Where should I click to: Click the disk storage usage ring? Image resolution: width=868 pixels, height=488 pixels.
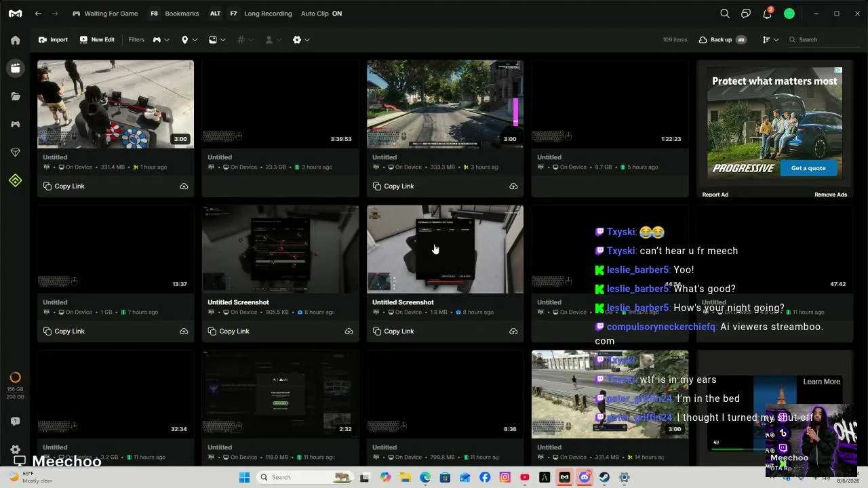point(15,378)
